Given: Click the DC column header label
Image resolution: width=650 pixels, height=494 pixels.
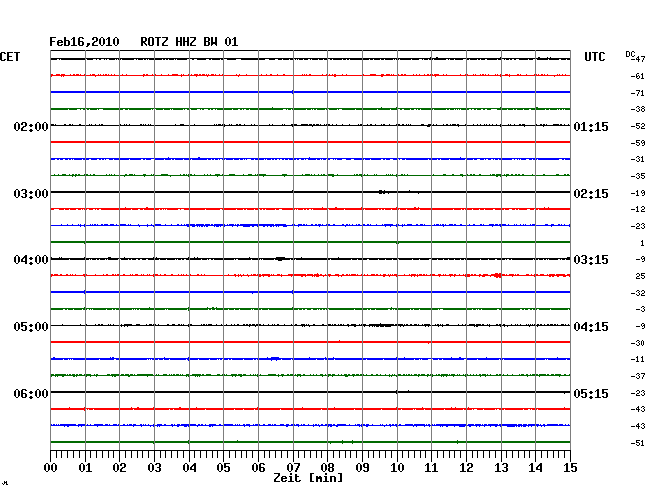Looking at the screenshot, I should [630, 54].
